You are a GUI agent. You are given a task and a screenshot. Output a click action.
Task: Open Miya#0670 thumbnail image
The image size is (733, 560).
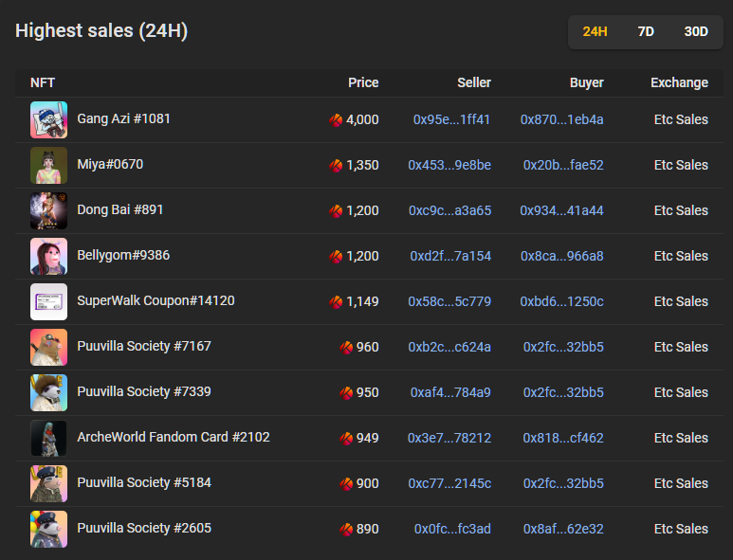(x=48, y=165)
